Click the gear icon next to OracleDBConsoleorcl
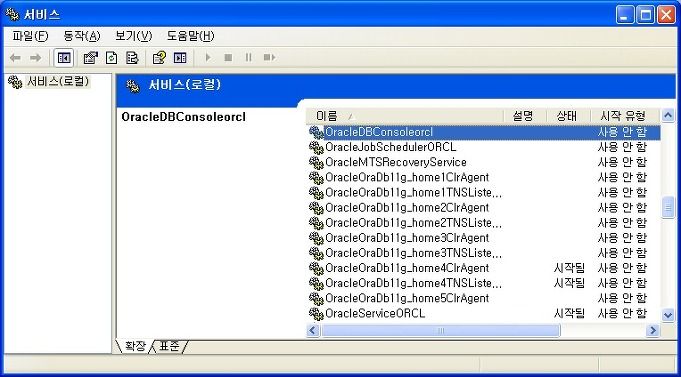 tap(316, 132)
